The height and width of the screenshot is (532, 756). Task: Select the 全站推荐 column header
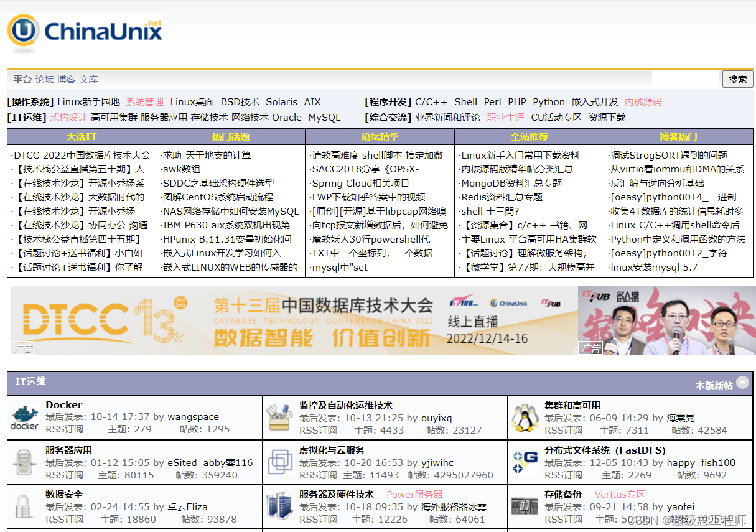pyautogui.click(x=529, y=136)
